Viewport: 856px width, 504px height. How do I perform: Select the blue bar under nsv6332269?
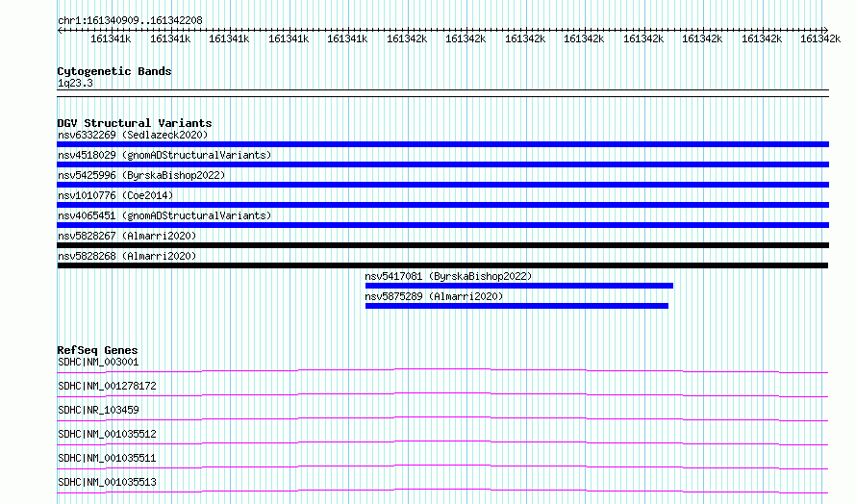click(442, 144)
